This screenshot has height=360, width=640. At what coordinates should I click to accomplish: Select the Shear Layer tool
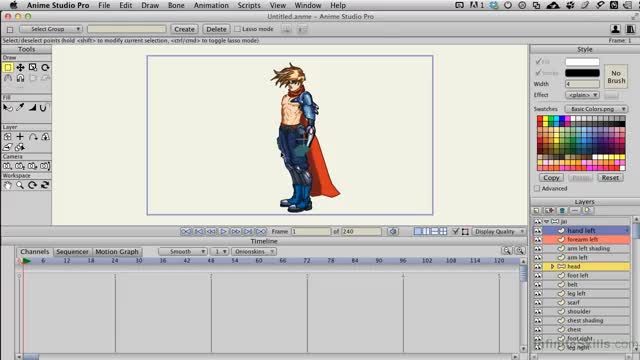8,147
